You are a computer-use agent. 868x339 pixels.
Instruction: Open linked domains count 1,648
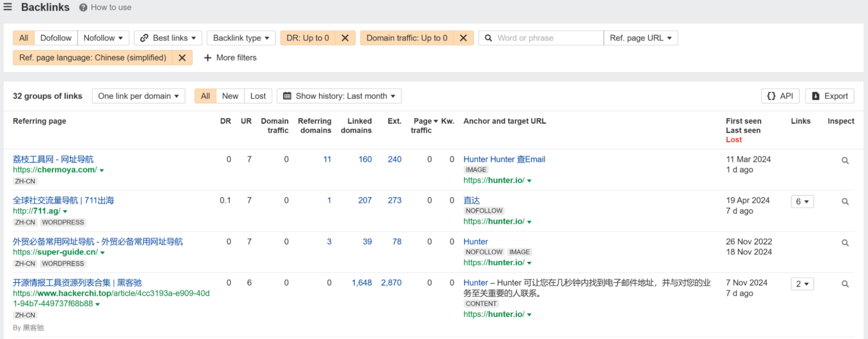tap(362, 282)
